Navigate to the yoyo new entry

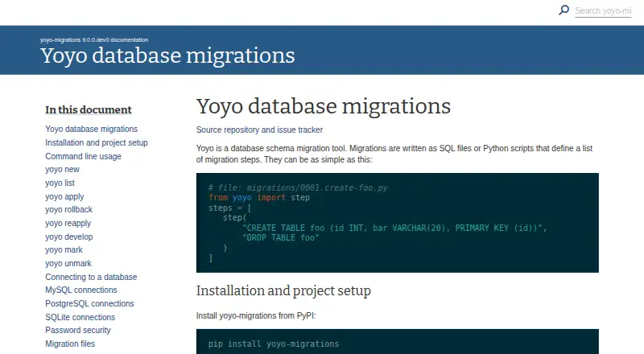coord(62,169)
